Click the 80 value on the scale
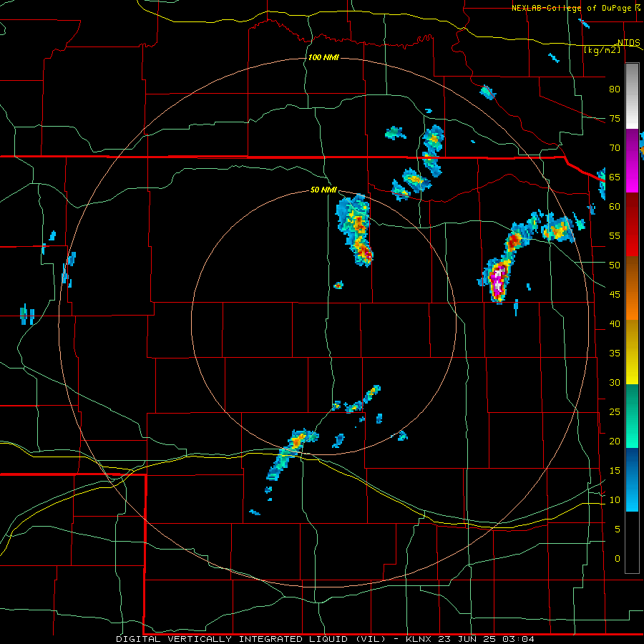The width and height of the screenshot is (644, 644). click(615, 89)
